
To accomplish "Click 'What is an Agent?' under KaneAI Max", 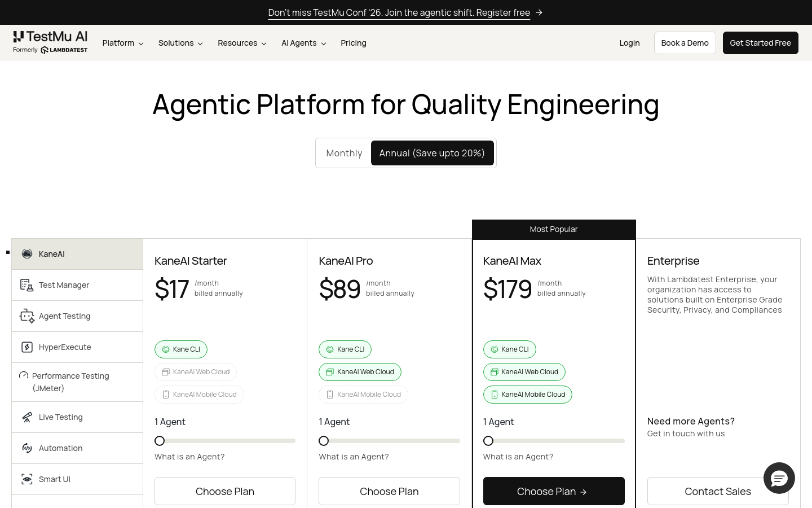I will pos(518,457).
